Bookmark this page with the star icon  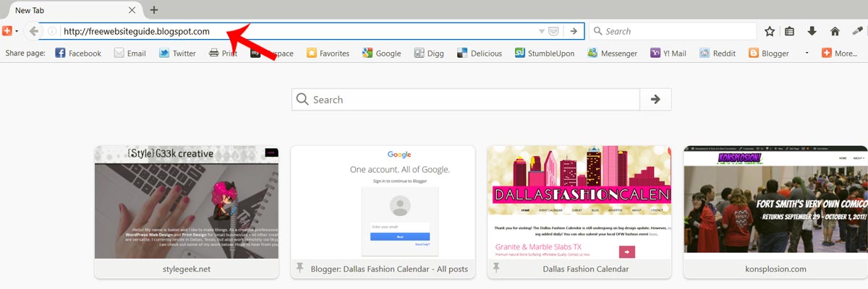[x=770, y=31]
